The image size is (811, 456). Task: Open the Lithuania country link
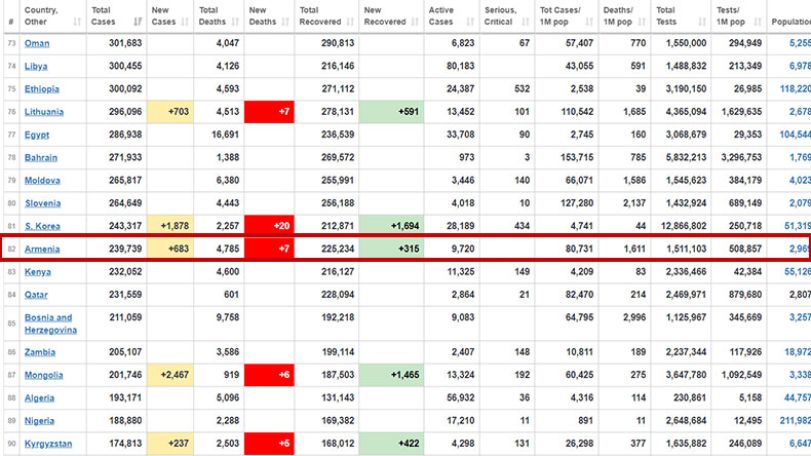44,112
